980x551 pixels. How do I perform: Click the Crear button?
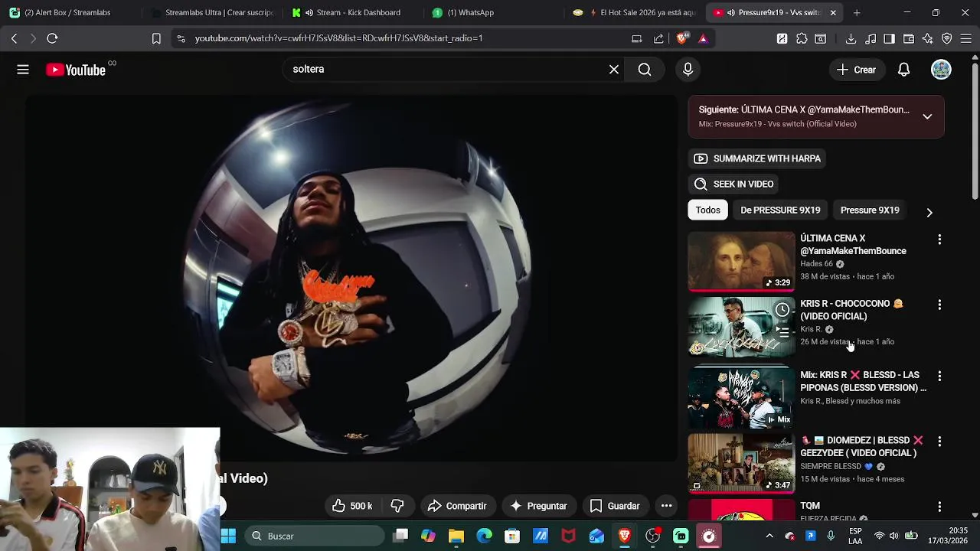point(857,70)
